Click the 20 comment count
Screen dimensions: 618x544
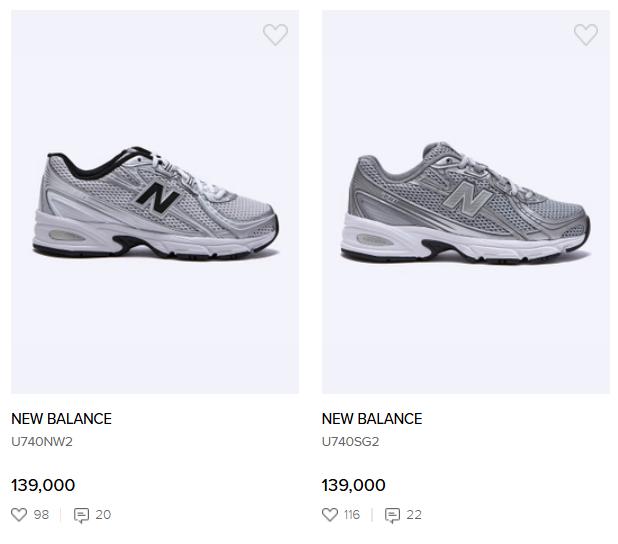point(103,515)
